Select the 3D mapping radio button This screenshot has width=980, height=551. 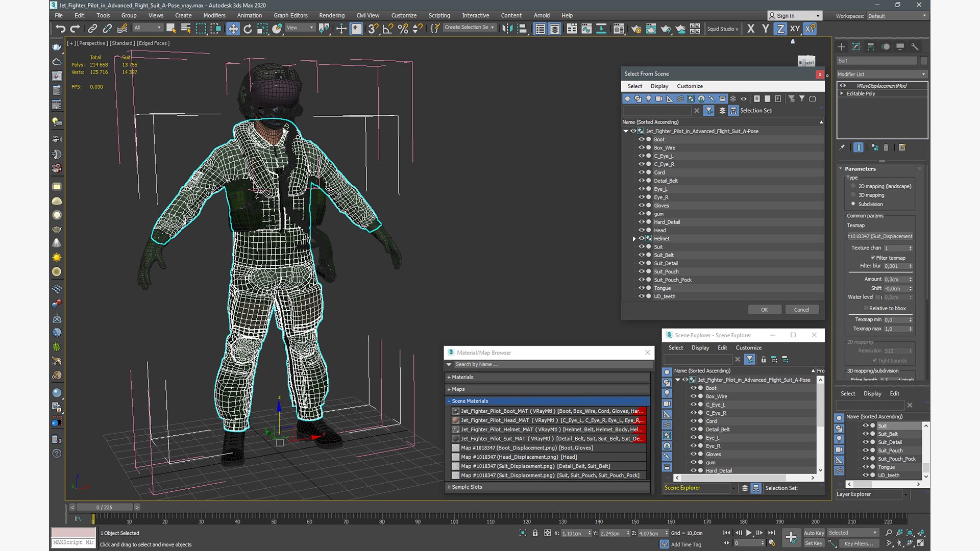(853, 195)
